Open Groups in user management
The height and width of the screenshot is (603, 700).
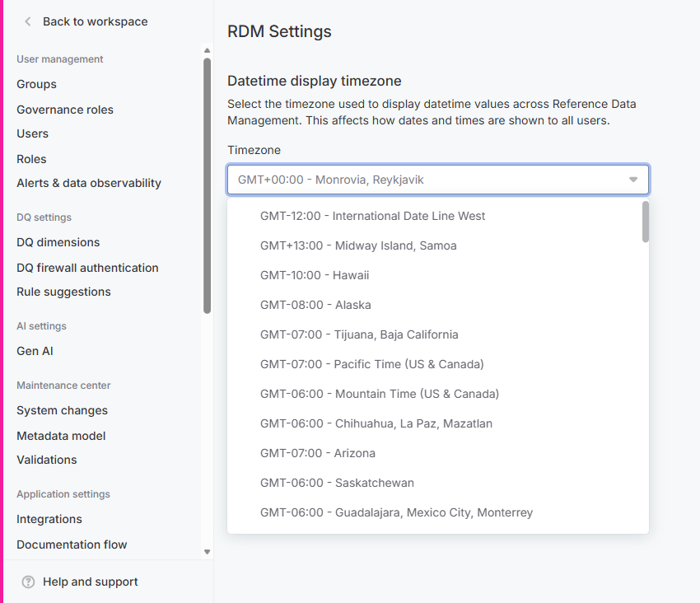click(x=36, y=84)
